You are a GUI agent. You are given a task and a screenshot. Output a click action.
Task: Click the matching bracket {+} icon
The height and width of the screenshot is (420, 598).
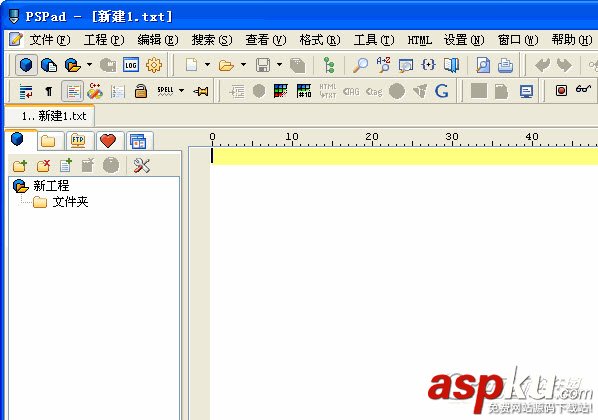(428, 65)
